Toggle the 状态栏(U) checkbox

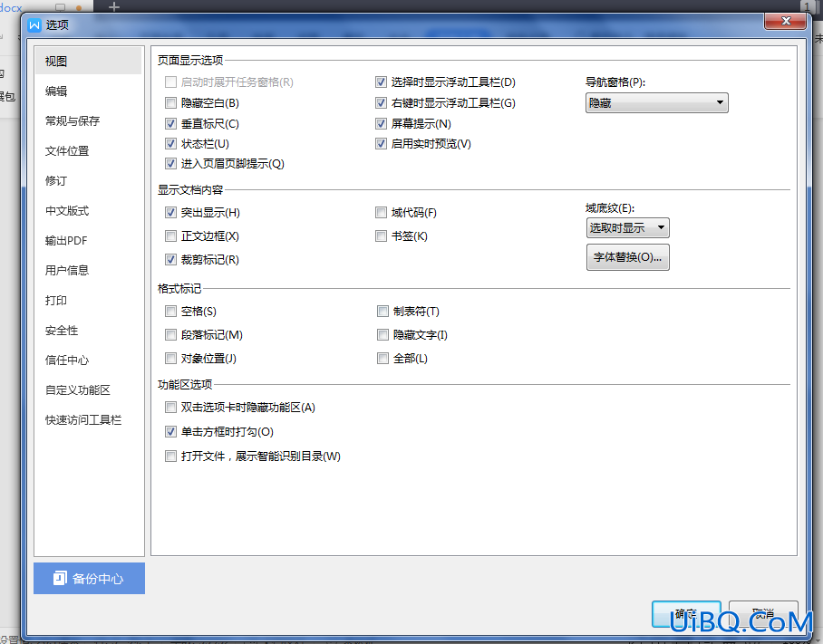tap(170, 144)
